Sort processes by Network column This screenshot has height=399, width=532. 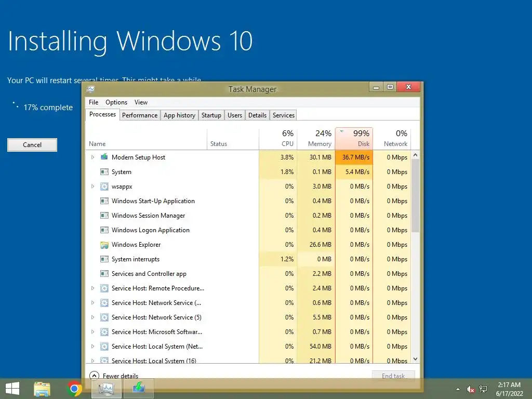392,139
